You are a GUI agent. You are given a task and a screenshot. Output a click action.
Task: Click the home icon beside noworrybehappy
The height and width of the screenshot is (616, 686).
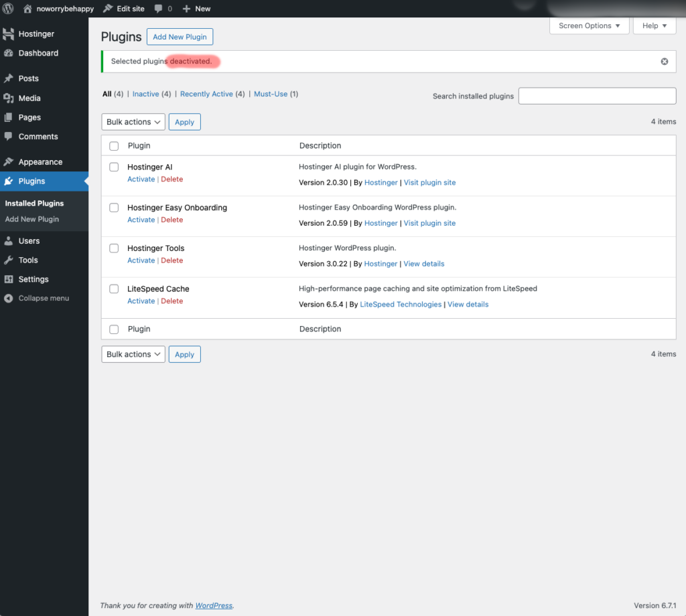(x=27, y=8)
